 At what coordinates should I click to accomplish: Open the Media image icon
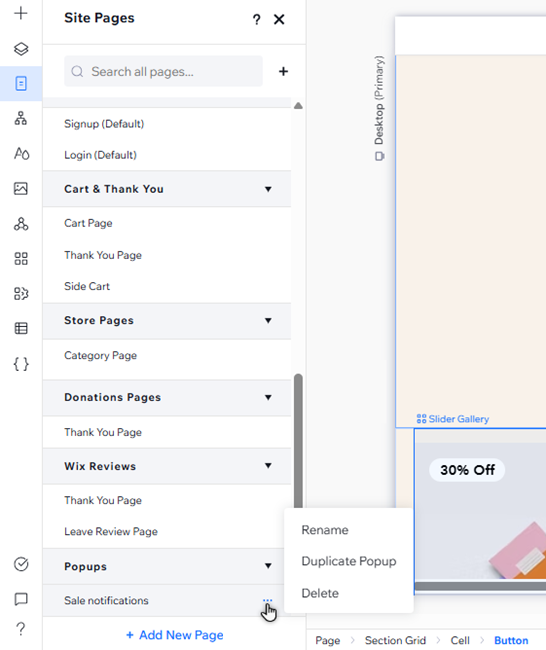[21, 189]
